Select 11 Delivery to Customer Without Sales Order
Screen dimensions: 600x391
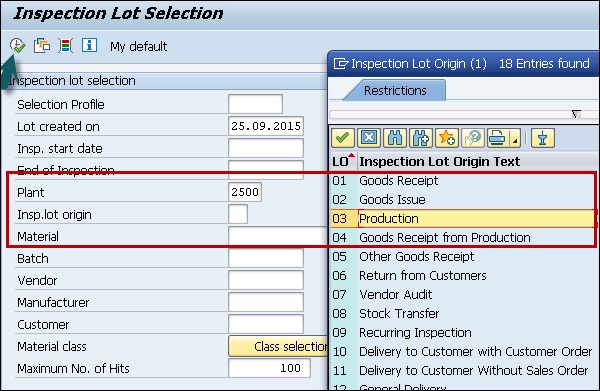point(464,370)
